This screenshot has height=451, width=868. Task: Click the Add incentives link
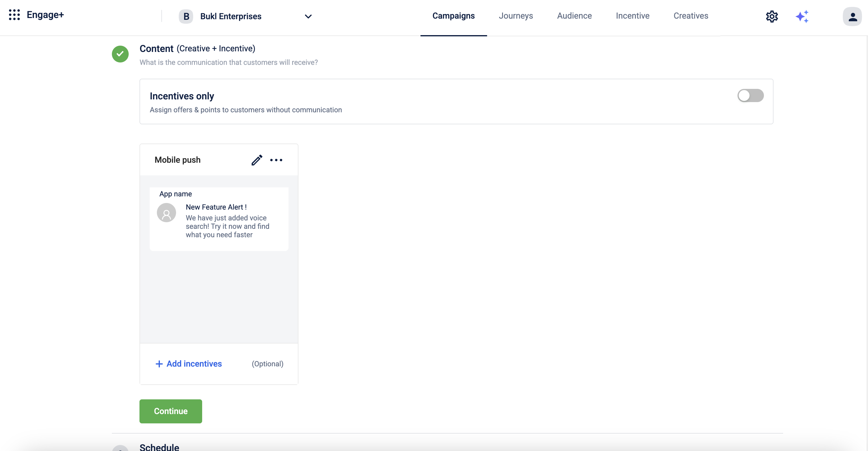click(x=194, y=364)
